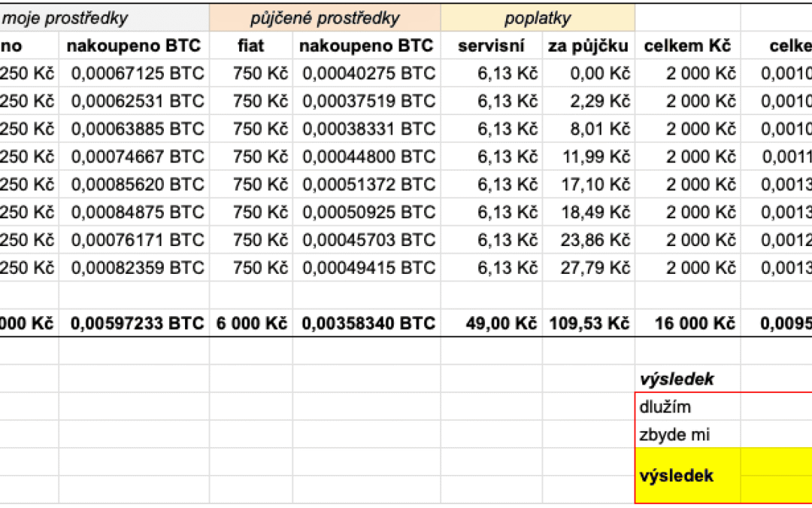This screenshot has height=508, width=812.
Task: Click the "půjčené prostředky" orange header cell
Action: point(325,18)
